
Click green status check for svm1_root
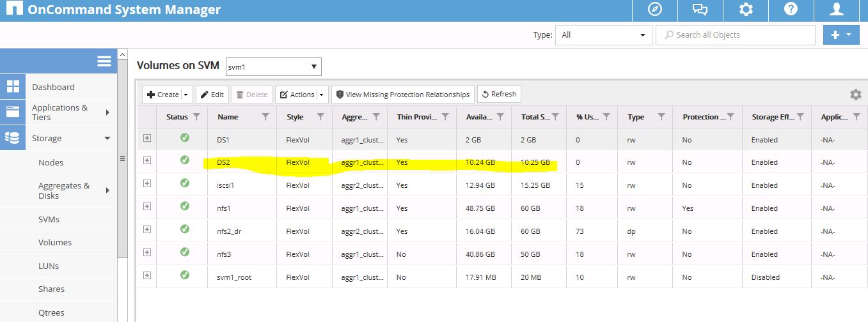(185, 275)
